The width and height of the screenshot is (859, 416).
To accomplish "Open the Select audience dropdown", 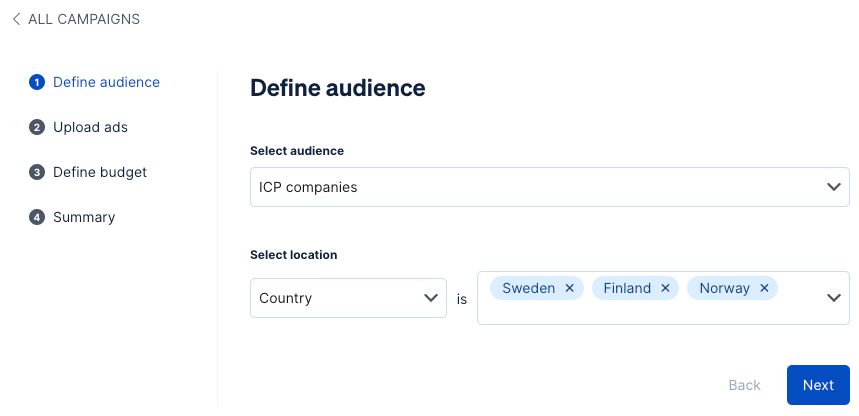I will tap(833, 187).
